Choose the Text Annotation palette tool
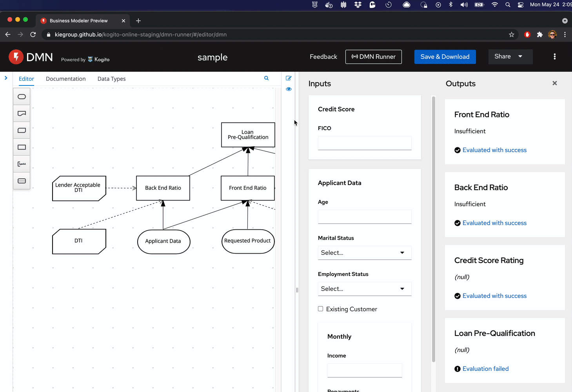This screenshot has width=572, height=392. tap(22, 164)
